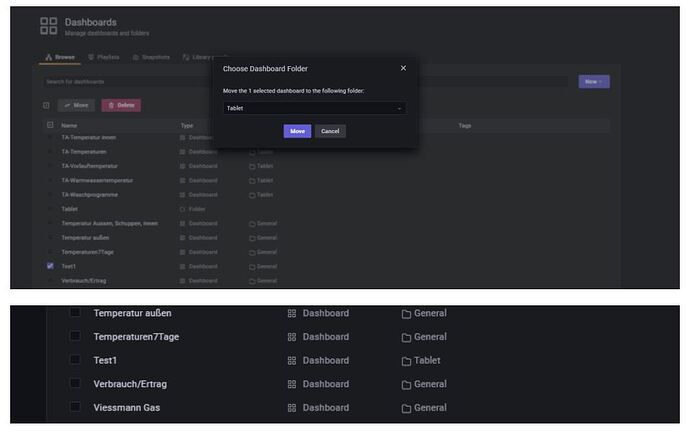Viewport: 690px width, 441px height.
Task: Close the Choose Dashboard Folder dialog
Action: [x=403, y=68]
